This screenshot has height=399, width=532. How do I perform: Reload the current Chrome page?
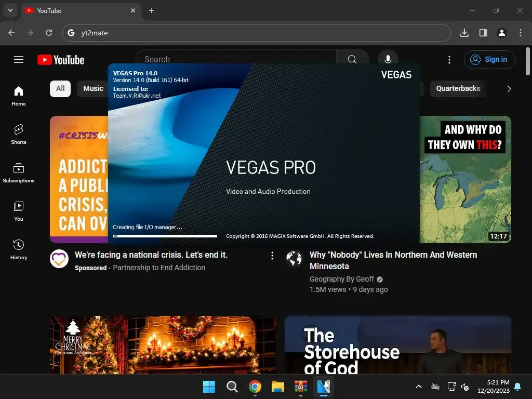[x=49, y=33]
